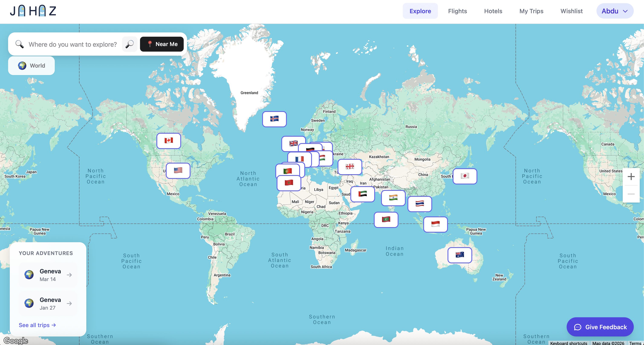Click the Japan flag marker near South Korea

point(465,176)
